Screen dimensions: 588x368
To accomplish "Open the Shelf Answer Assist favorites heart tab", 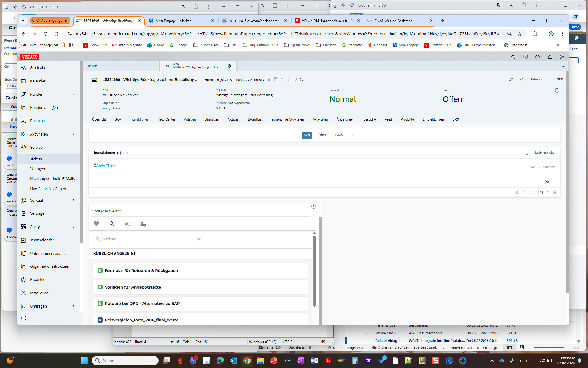I will [x=96, y=224].
